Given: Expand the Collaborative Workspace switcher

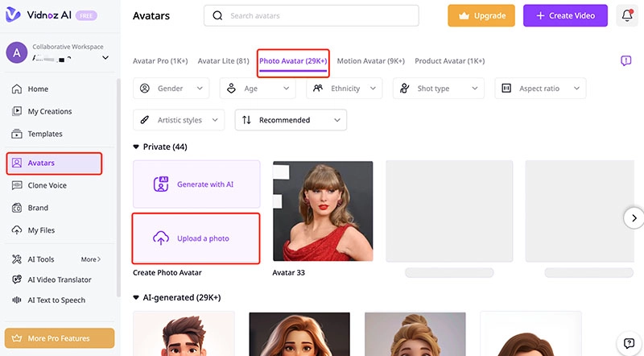Looking at the screenshot, I should (x=105, y=57).
